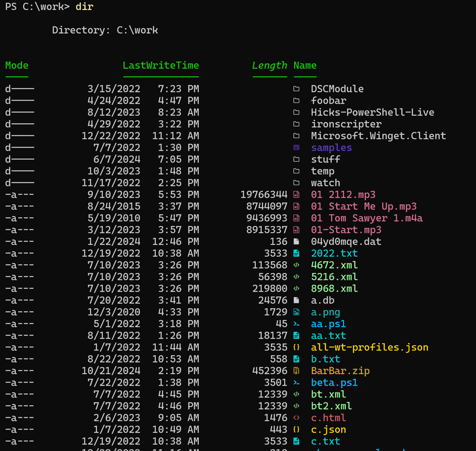Click the file icon next to 04yd0mqe.dat
This screenshot has height=451, width=476.
pos(297,241)
